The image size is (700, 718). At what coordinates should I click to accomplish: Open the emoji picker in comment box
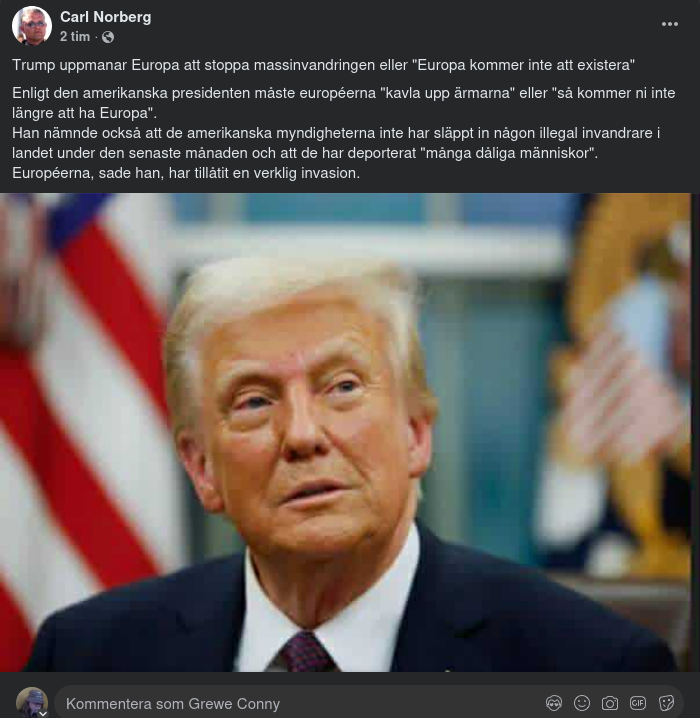(x=582, y=702)
